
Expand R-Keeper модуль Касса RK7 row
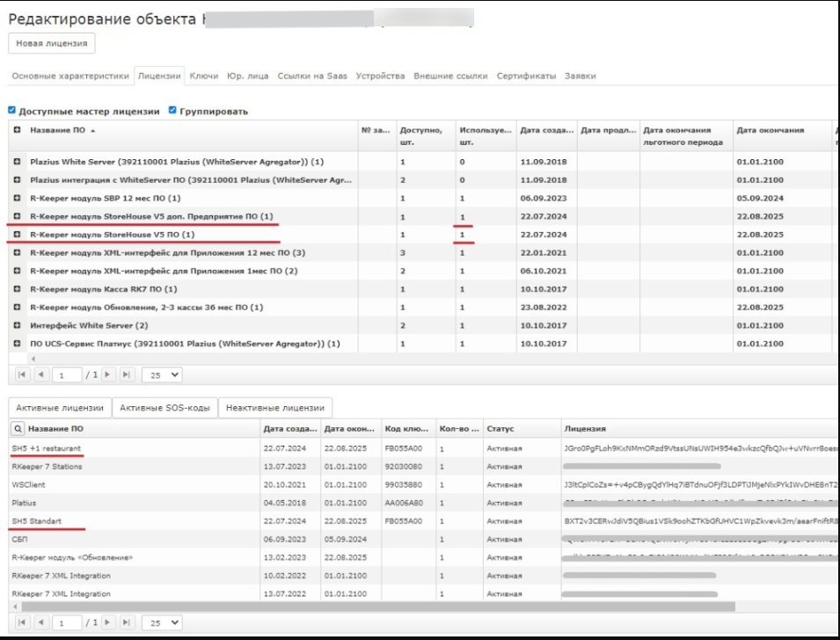[x=17, y=289]
